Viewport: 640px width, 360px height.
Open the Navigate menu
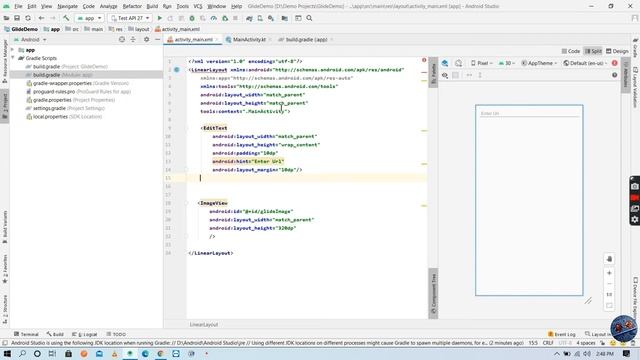[67, 6]
